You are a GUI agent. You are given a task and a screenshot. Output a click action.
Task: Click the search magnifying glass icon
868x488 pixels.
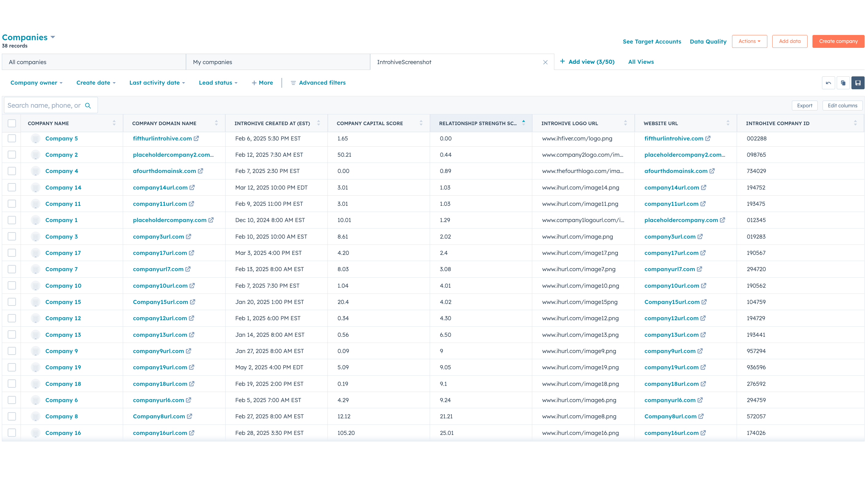(x=88, y=105)
